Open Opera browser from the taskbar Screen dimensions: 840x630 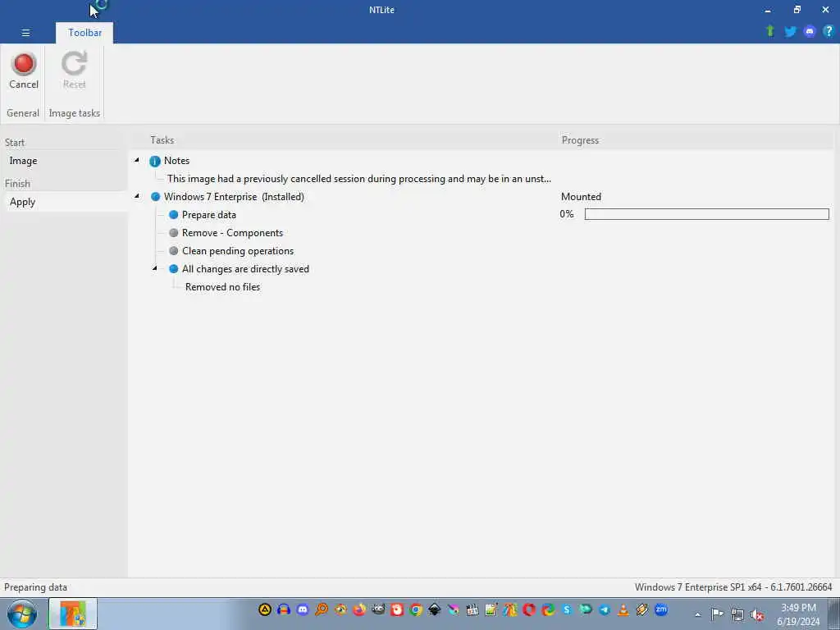pos(529,609)
